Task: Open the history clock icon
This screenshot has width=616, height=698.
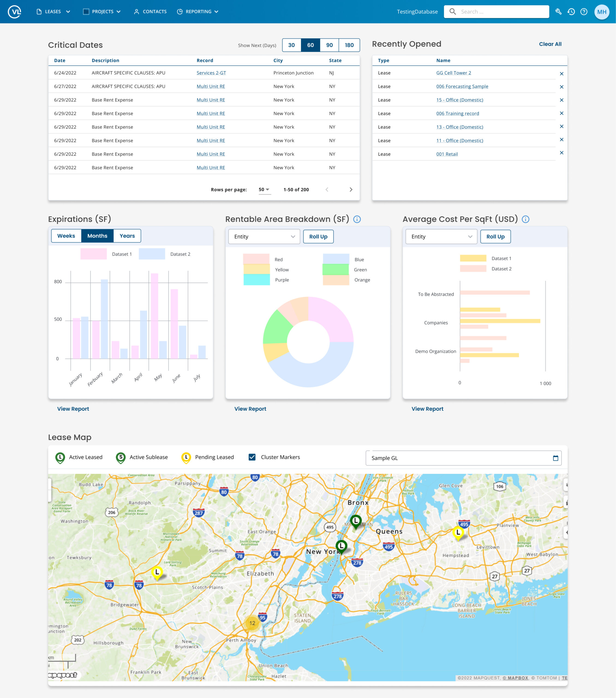Action: [571, 12]
